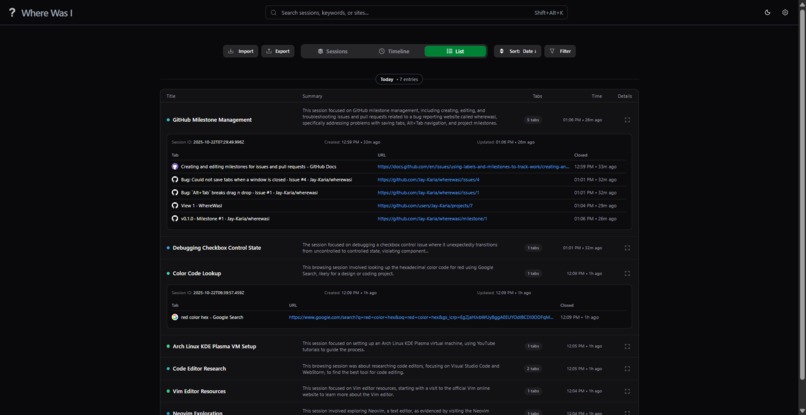The width and height of the screenshot is (806, 415).
Task: Focus the search sessions input field
Action: pyautogui.click(x=416, y=13)
